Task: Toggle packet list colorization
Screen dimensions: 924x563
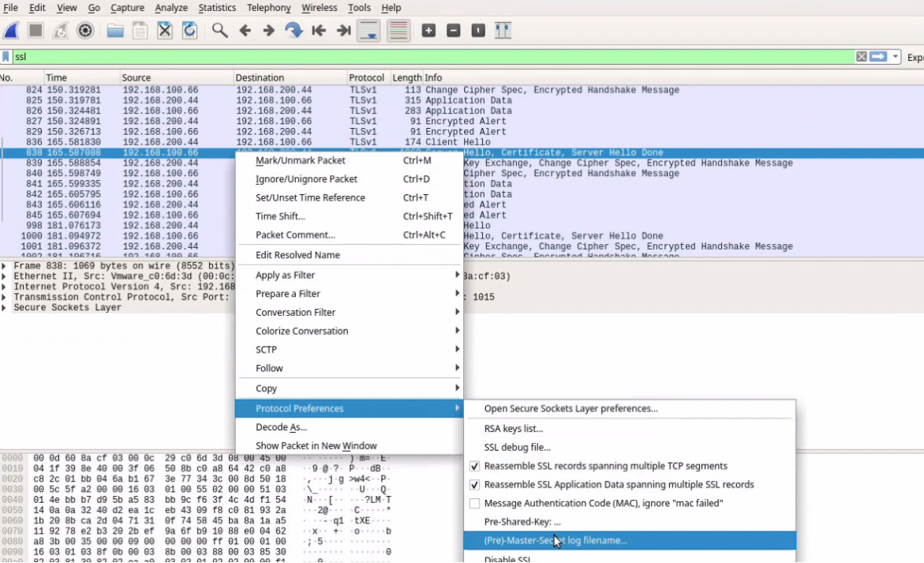Action: point(398,31)
